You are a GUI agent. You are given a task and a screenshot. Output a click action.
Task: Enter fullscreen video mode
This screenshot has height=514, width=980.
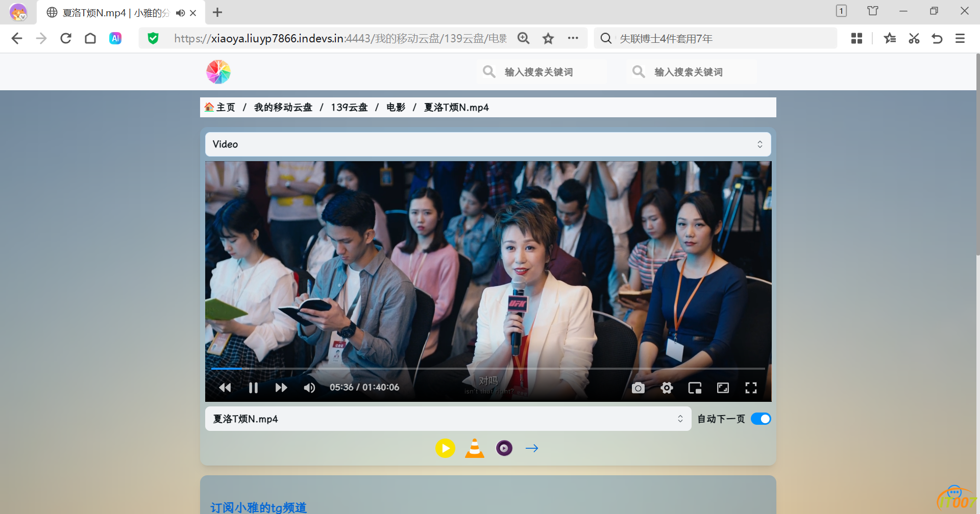click(x=751, y=388)
